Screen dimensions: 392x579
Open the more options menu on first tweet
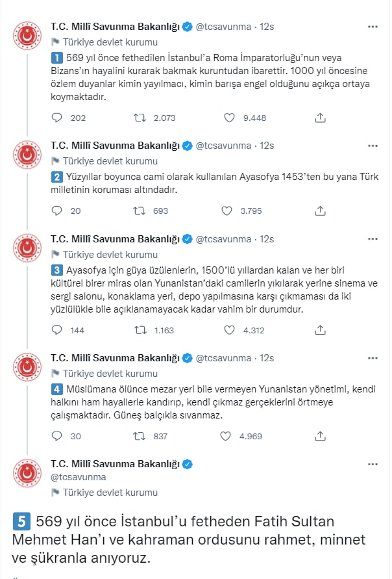click(x=373, y=27)
